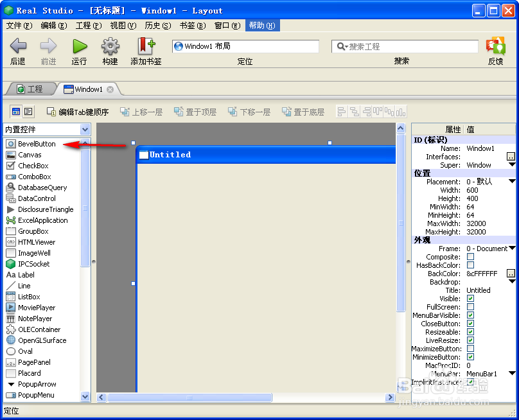Open the 内置控件 controls dropdown
The height and width of the screenshot is (420, 519).
(x=85, y=130)
